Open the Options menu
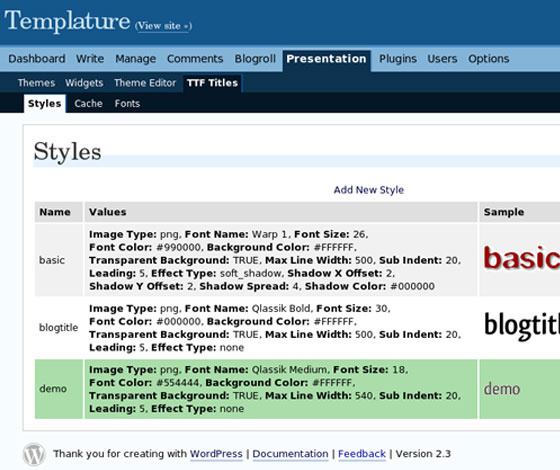The height and width of the screenshot is (470, 560). (x=489, y=59)
